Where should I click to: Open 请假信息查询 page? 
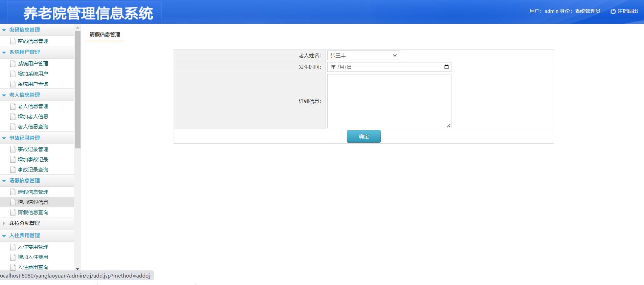[x=33, y=212]
